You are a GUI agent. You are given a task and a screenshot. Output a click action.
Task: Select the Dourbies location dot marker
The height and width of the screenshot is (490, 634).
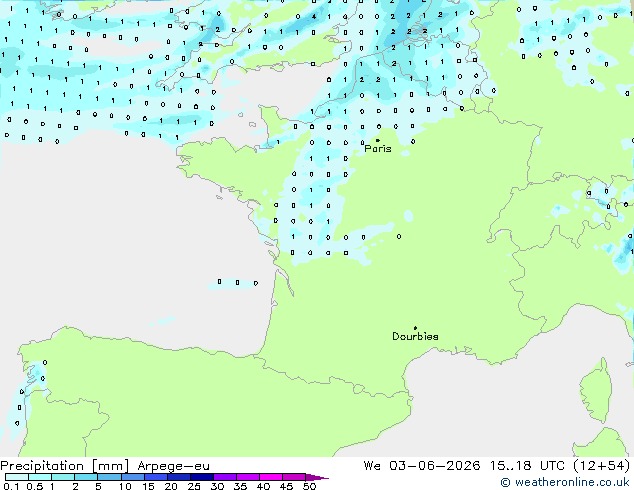pyautogui.click(x=415, y=328)
